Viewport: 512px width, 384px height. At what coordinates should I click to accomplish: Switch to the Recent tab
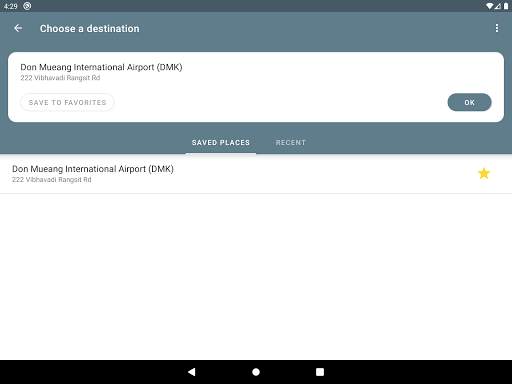click(291, 143)
